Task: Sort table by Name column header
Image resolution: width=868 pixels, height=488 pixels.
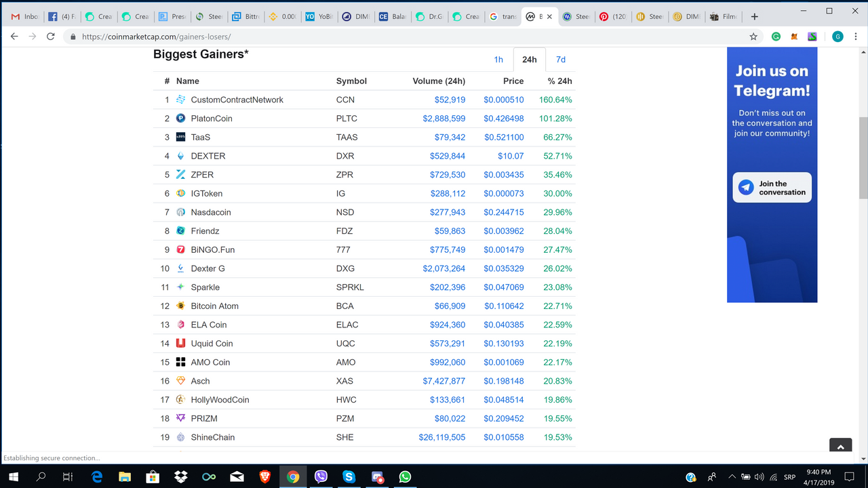Action: click(x=188, y=81)
